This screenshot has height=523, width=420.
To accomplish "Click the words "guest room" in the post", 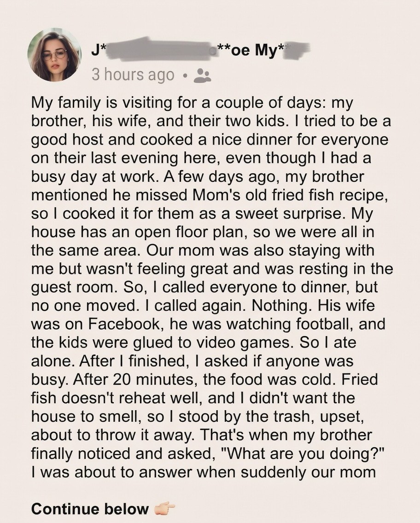I will pyautogui.click(x=71, y=286).
